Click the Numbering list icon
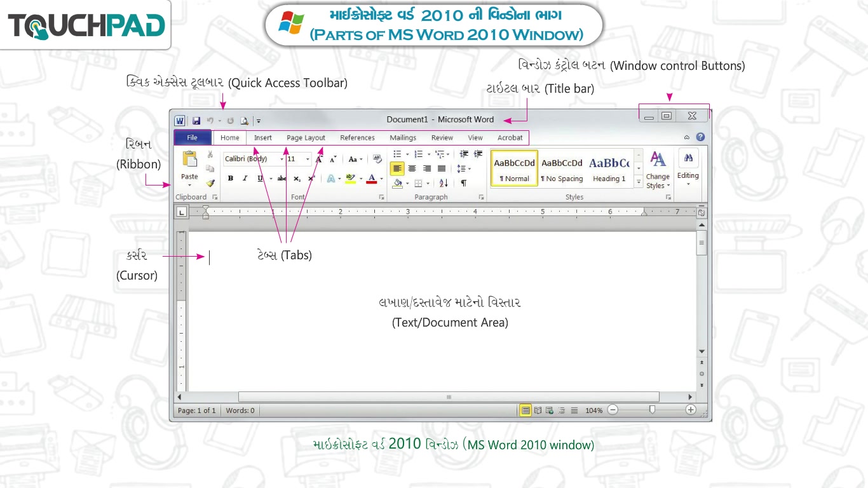The height and width of the screenshot is (488, 868). [x=419, y=154]
